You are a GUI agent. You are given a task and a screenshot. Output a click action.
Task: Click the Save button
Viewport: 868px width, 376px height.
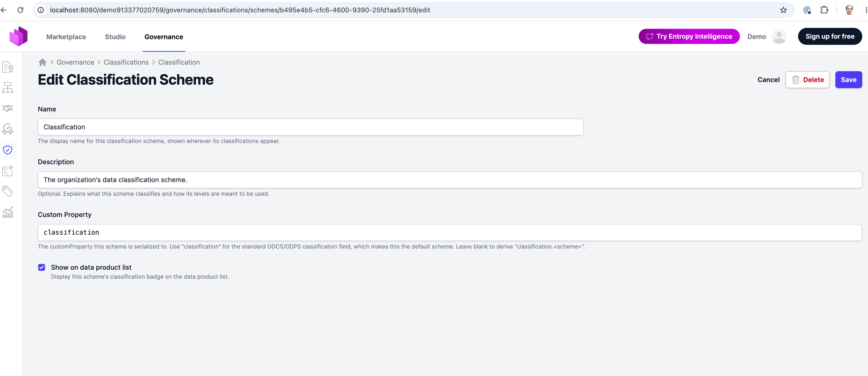click(x=848, y=80)
